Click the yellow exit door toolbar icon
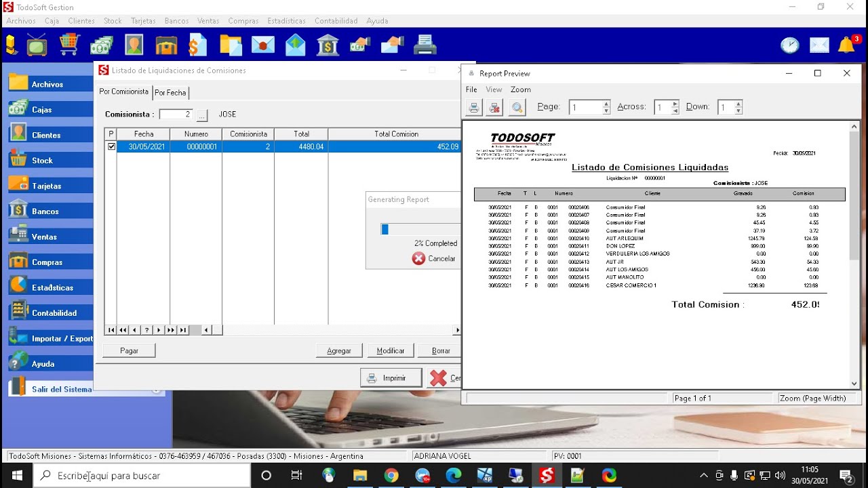 (x=12, y=45)
